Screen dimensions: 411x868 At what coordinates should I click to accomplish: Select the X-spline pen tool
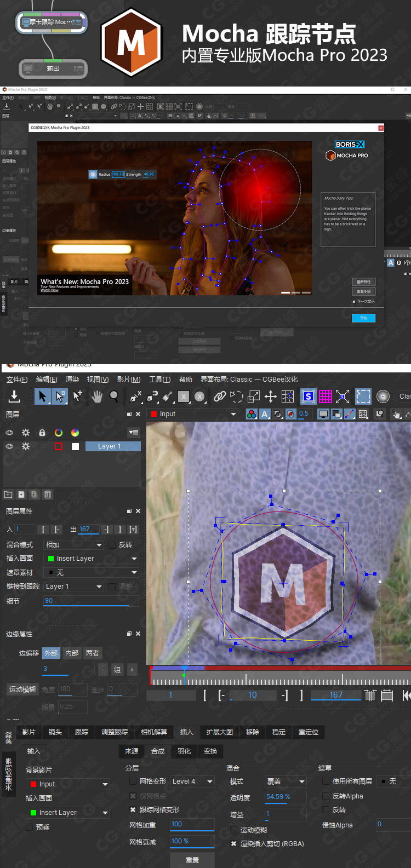(135, 396)
